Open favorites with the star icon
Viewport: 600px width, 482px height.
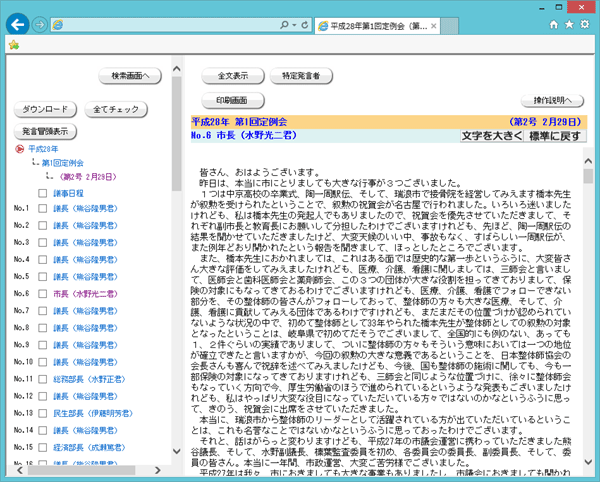569,24
